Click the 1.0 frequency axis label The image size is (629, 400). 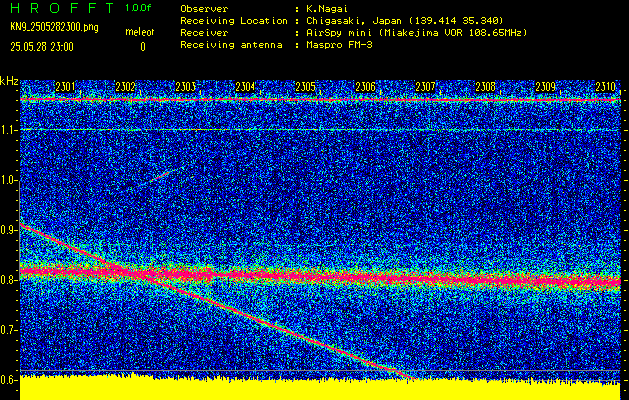click(x=9, y=181)
